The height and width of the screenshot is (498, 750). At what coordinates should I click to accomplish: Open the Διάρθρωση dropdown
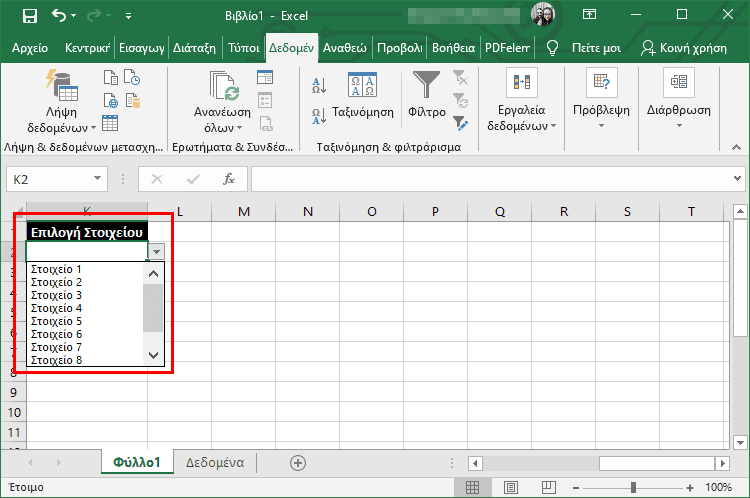pyautogui.click(x=679, y=99)
